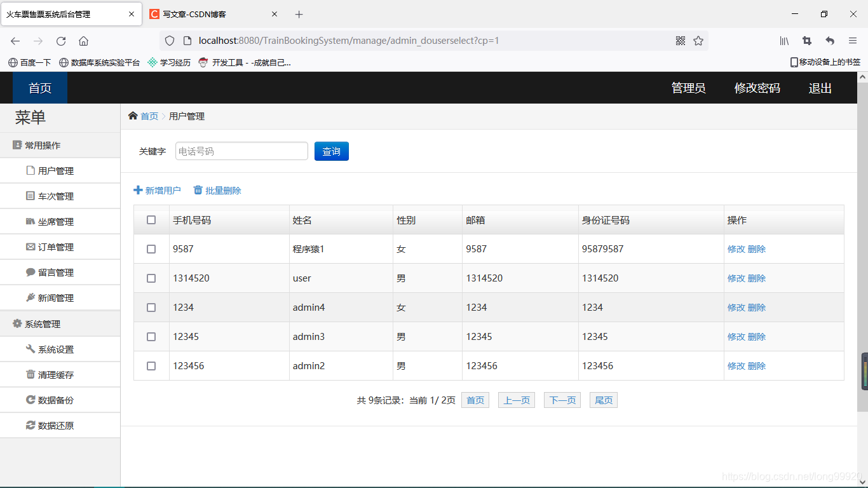This screenshot has height=488, width=868.
Task: Open the 学习经历 bookmark
Action: coord(169,62)
